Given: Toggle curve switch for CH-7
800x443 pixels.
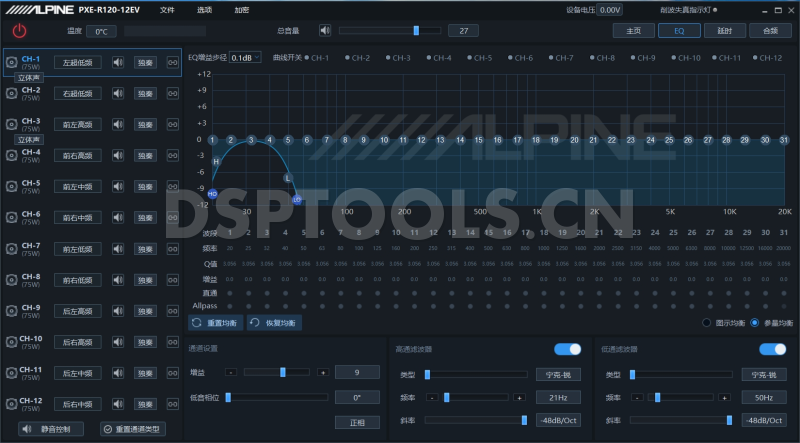Looking at the screenshot, I should pyautogui.click(x=551, y=58).
